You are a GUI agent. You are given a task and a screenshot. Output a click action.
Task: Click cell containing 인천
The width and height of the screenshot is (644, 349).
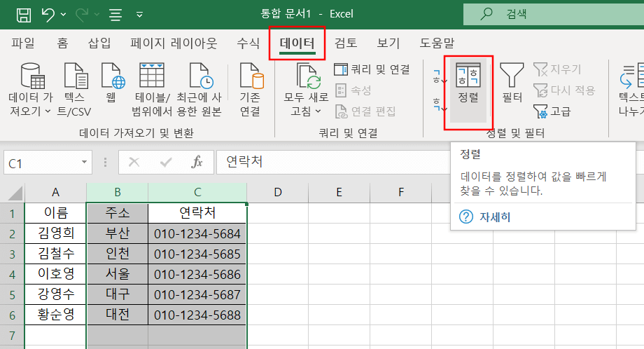[x=117, y=254]
